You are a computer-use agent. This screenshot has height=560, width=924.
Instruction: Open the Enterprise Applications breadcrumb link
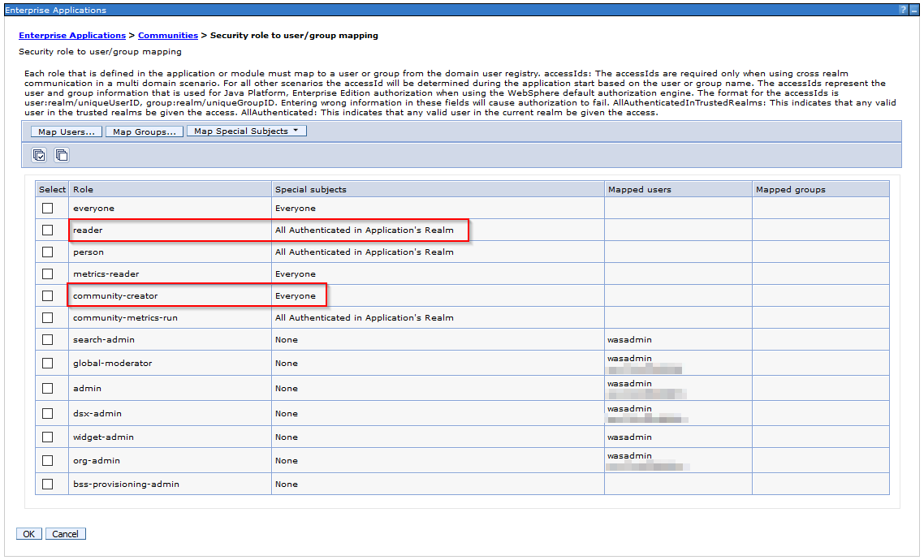[72, 36]
